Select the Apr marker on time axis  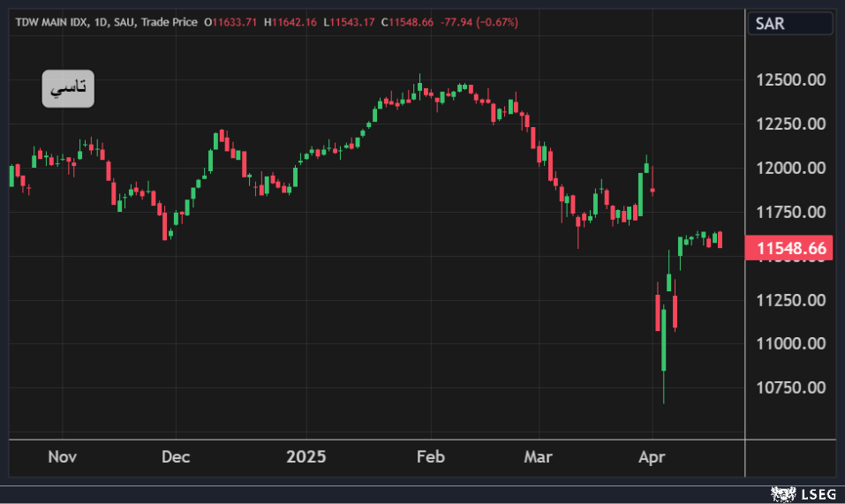[x=651, y=457]
